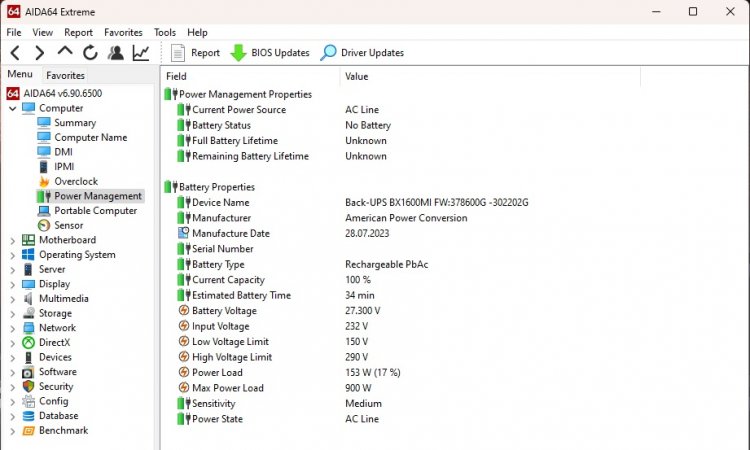Click the Storage drive icon
The width and height of the screenshot is (750, 450).
(29, 314)
